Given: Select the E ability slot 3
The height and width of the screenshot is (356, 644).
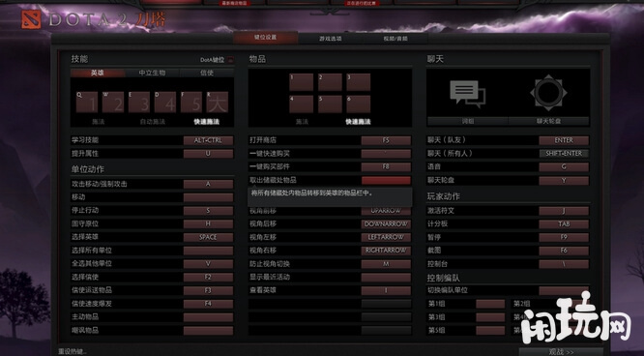Looking at the screenshot, I should 139,102.
